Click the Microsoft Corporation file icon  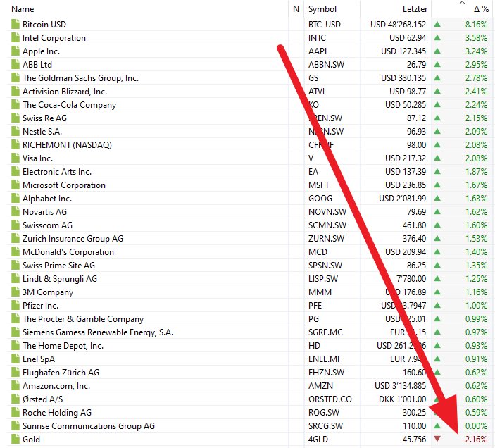pos(15,185)
